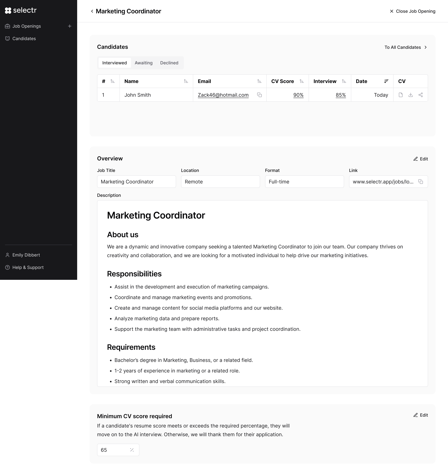Edit the Overview section

click(420, 159)
